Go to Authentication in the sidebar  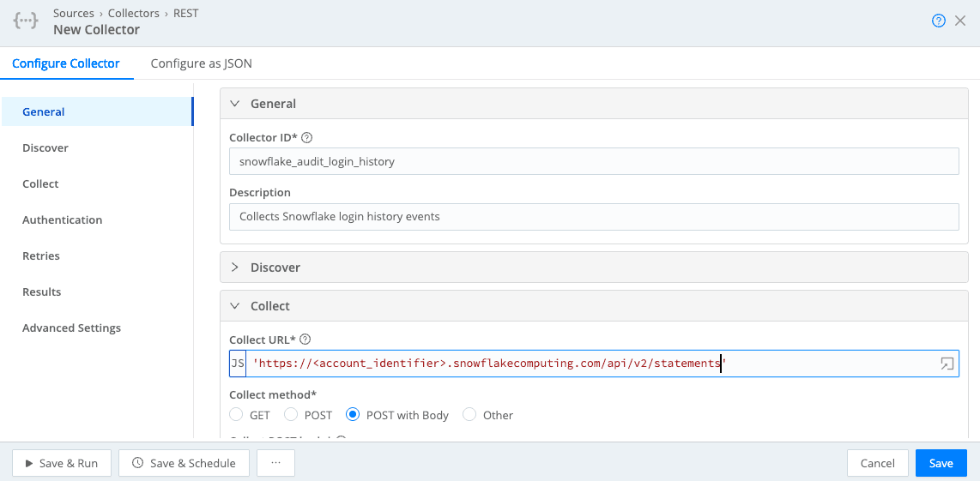62,220
